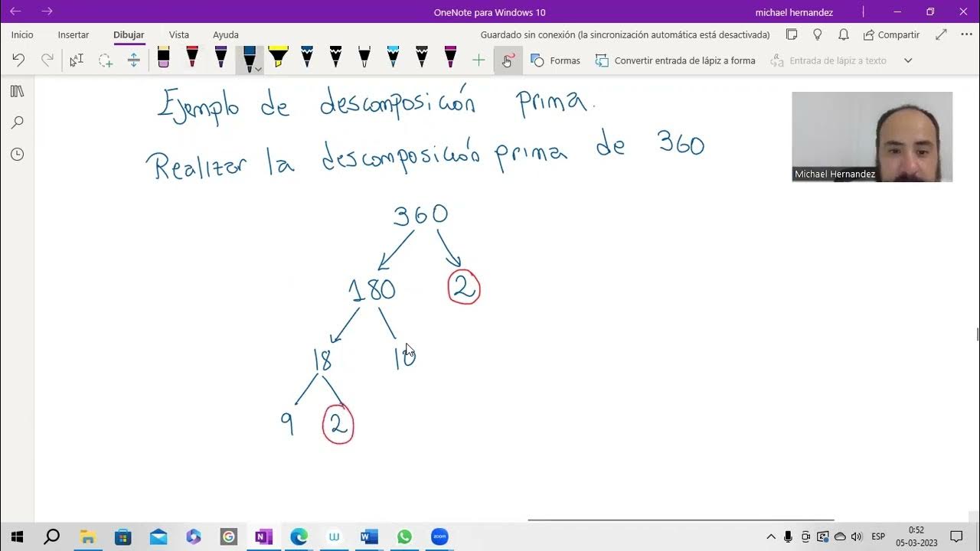Image resolution: width=980 pixels, height=551 pixels.
Task: Click the sync status message text
Action: click(625, 34)
